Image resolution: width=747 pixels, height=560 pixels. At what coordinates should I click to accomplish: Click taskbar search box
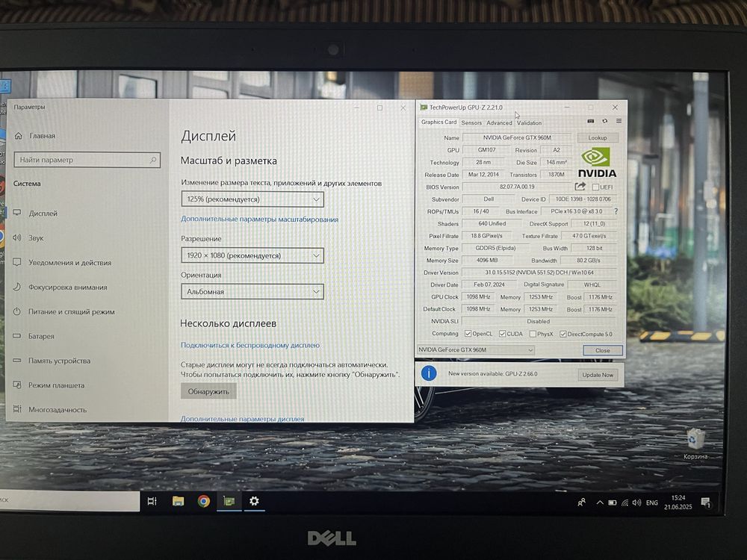pos(69,500)
